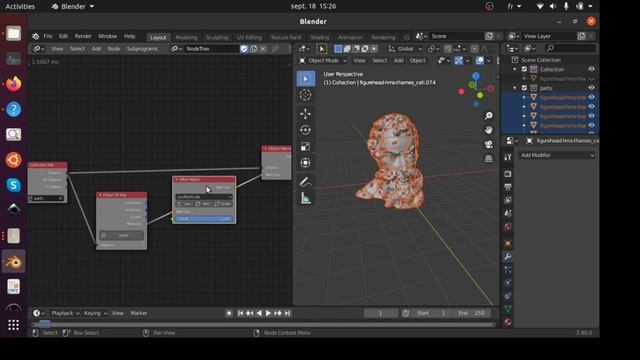Play animation in reverse
640x360 pixels.
coord(259,313)
